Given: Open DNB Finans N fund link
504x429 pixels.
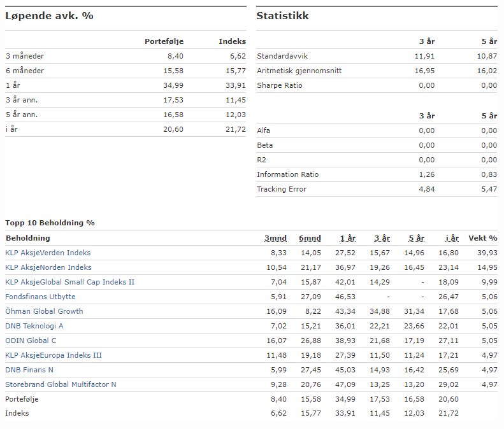Looking at the screenshot, I should (29, 370).
